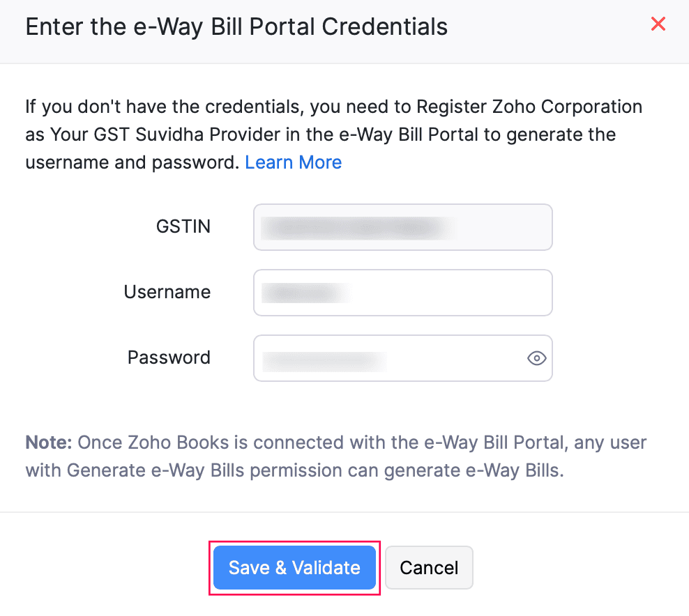Select the X icon at the top right
The image size is (689, 616).
coord(658,24)
